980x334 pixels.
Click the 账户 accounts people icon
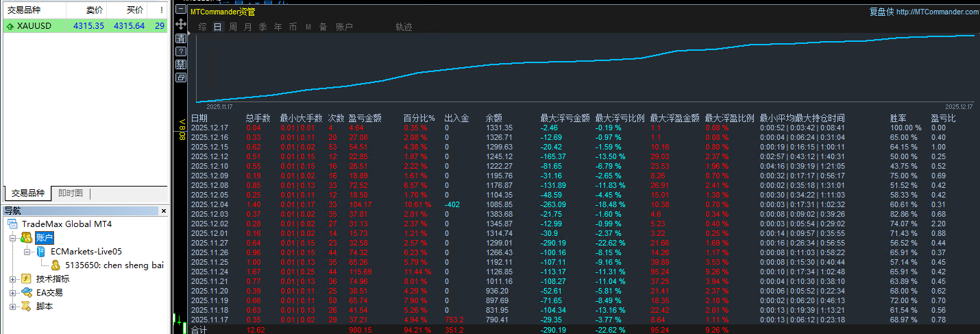[x=26, y=237]
